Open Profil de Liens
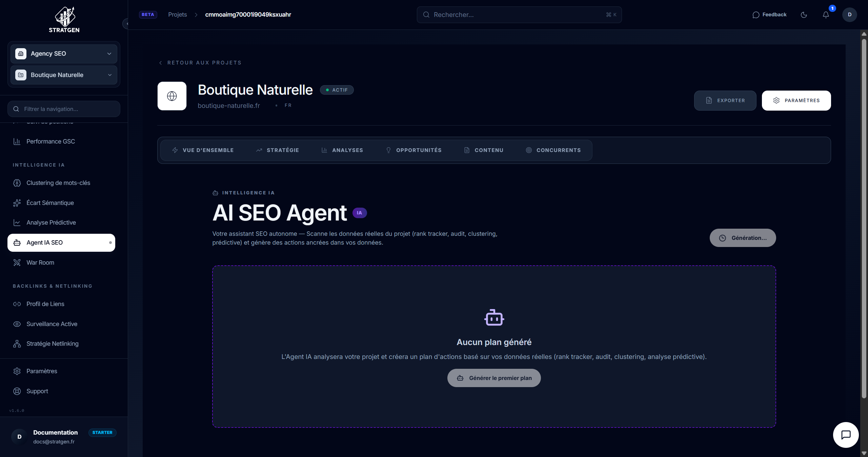Viewport: 868px width, 457px height. [x=45, y=304]
